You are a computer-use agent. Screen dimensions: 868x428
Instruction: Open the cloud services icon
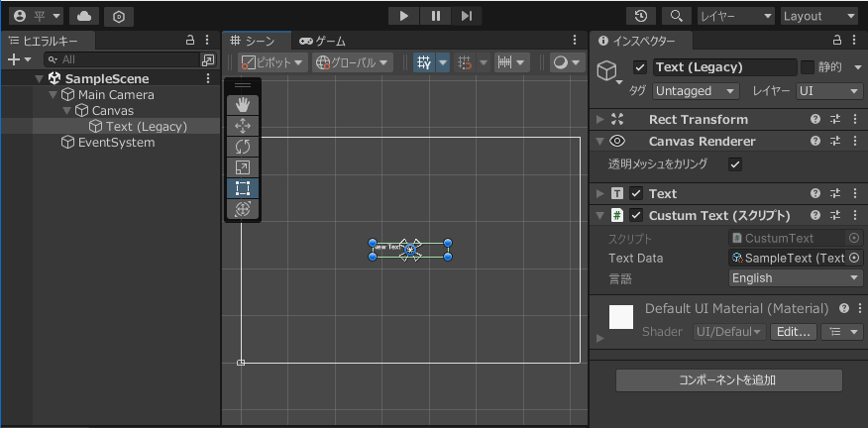84,16
